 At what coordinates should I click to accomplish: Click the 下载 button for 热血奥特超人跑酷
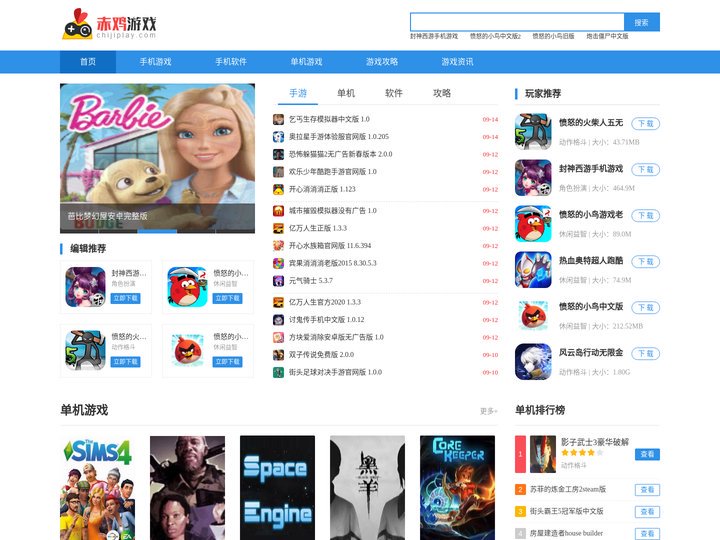pos(646,261)
